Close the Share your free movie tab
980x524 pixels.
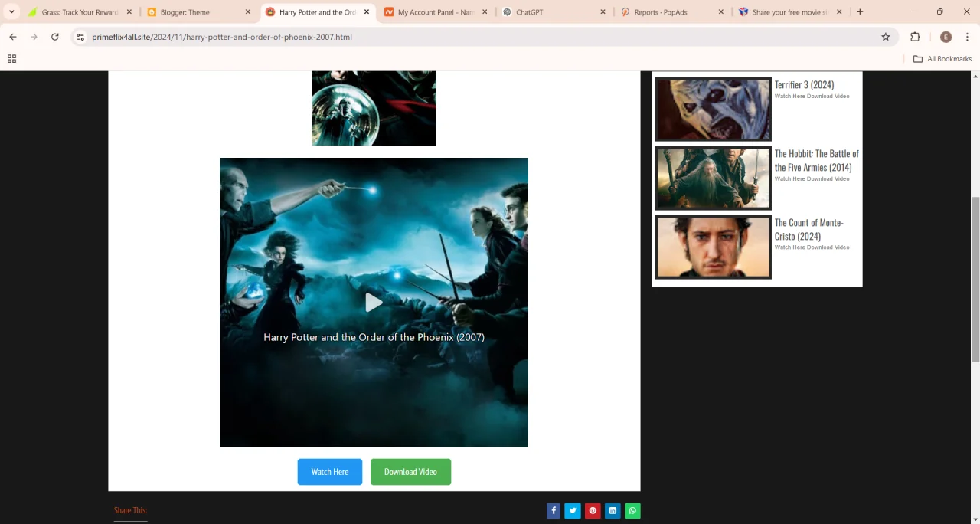[839, 12]
